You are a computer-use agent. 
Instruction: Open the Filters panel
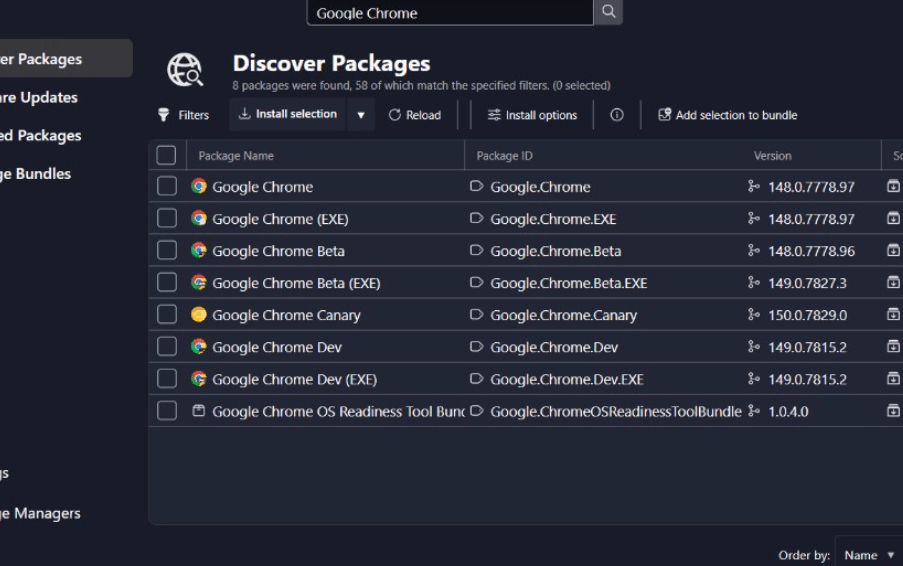point(184,115)
